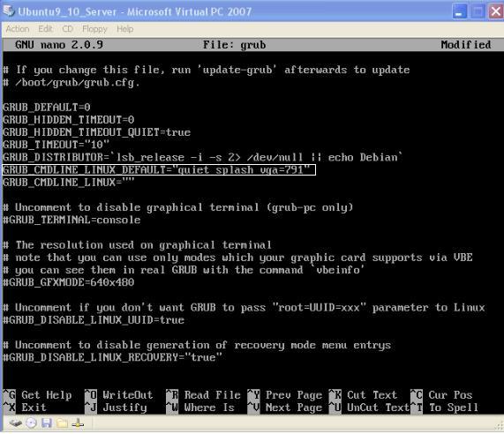Open the Edit menu

(45, 29)
